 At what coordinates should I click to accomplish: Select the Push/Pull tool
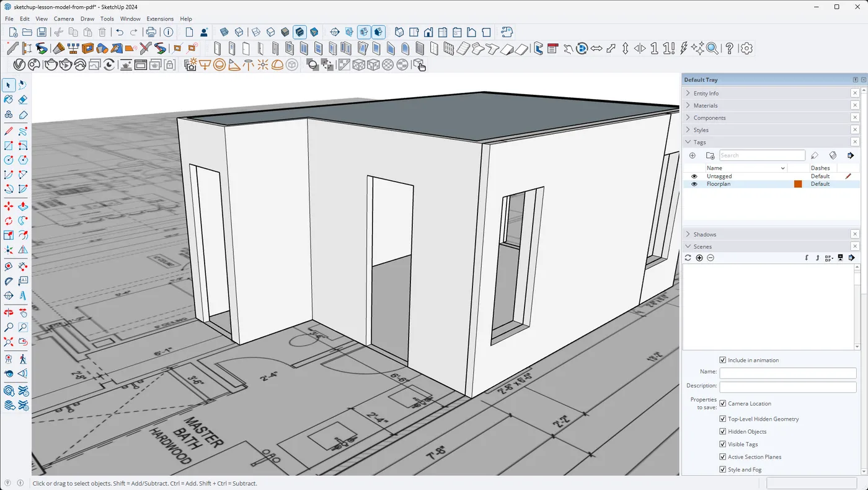tap(23, 206)
